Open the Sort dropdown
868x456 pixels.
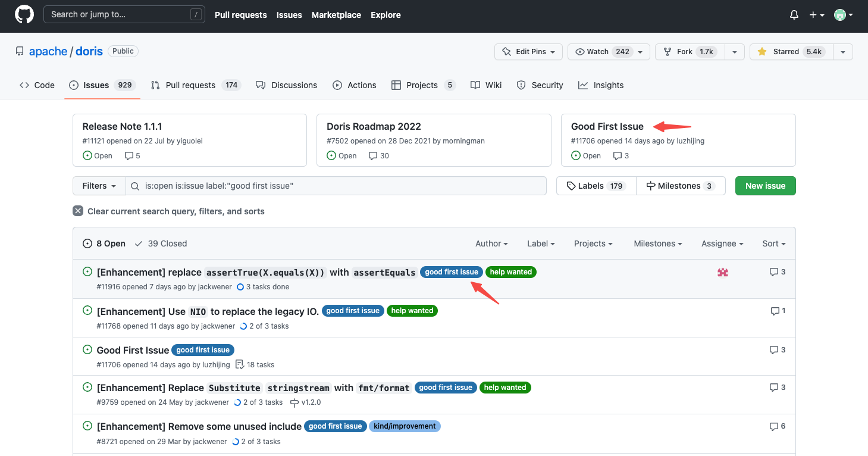tap(774, 243)
